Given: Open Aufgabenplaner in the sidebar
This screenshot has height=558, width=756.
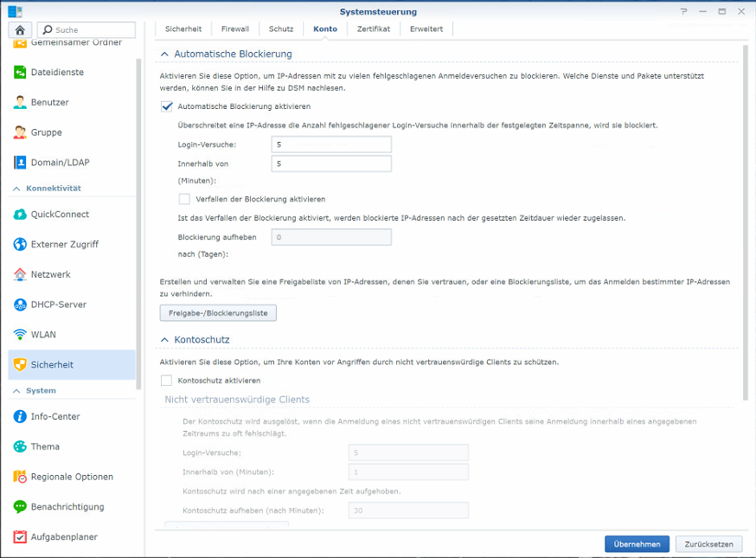Looking at the screenshot, I should 63,537.
